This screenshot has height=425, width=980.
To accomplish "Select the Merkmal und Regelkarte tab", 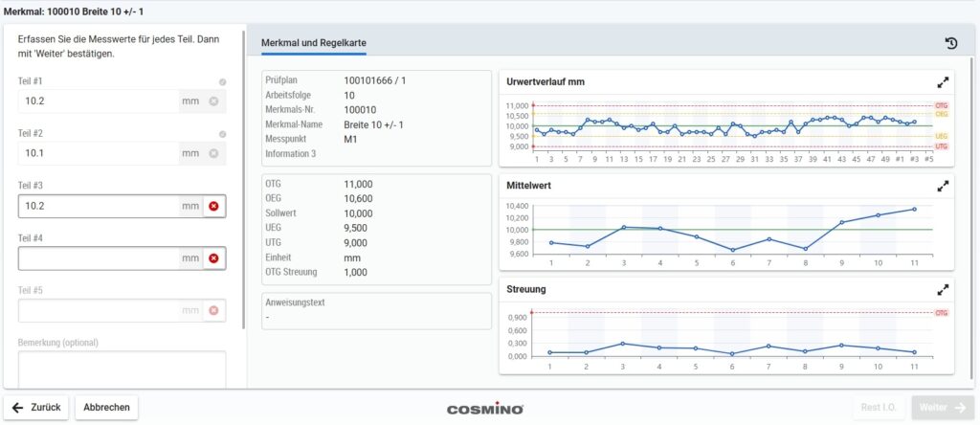I will (314, 44).
